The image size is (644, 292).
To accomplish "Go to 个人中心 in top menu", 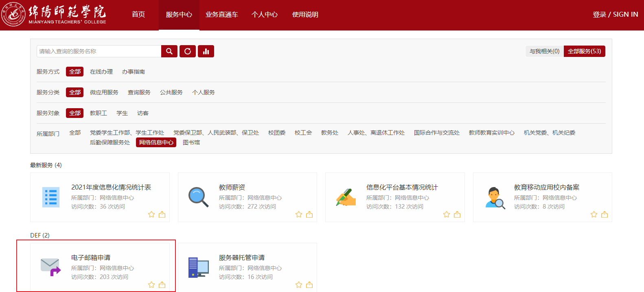I will tap(265, 15).
